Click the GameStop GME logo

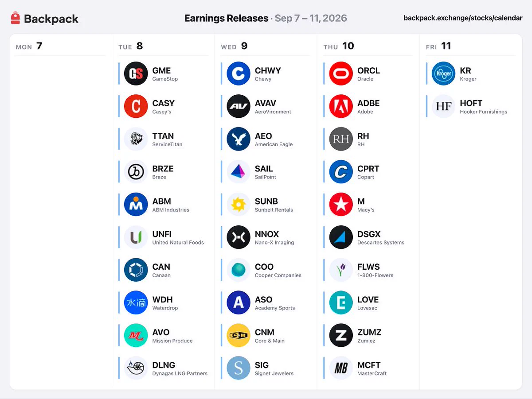pyautogui.click(x=136, y=74)
